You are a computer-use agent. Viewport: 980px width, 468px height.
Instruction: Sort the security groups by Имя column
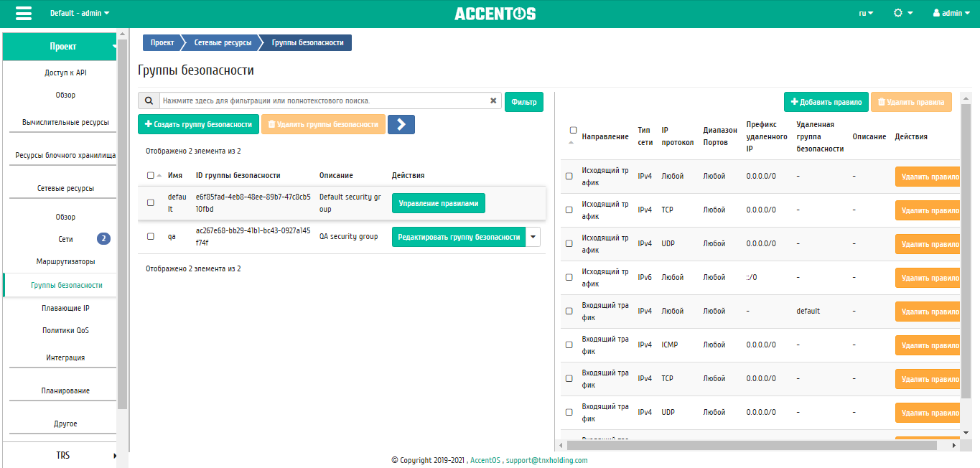coord(174,175)
